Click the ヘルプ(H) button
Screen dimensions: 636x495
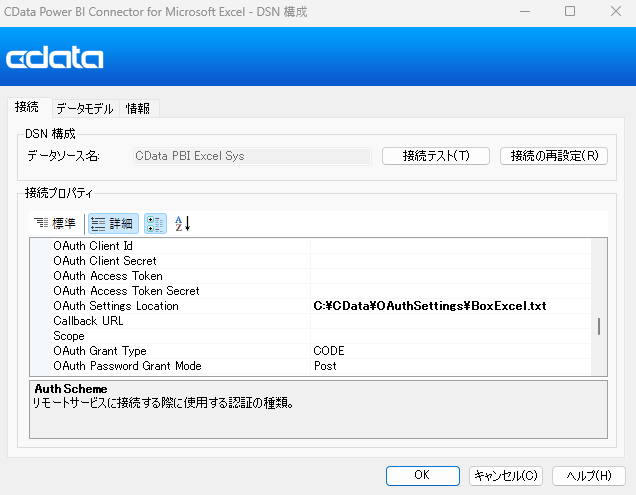point(588,475)
